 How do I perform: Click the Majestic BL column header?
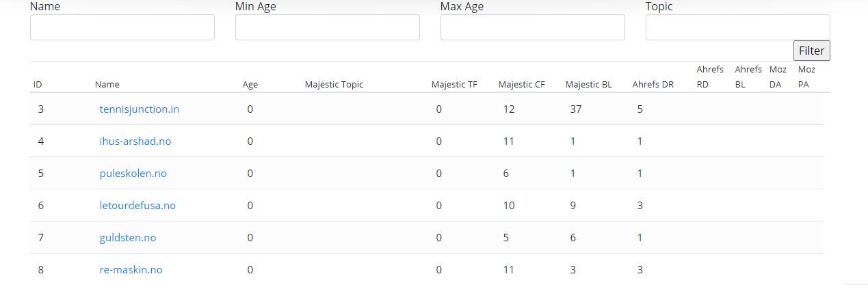click(588, 85)
